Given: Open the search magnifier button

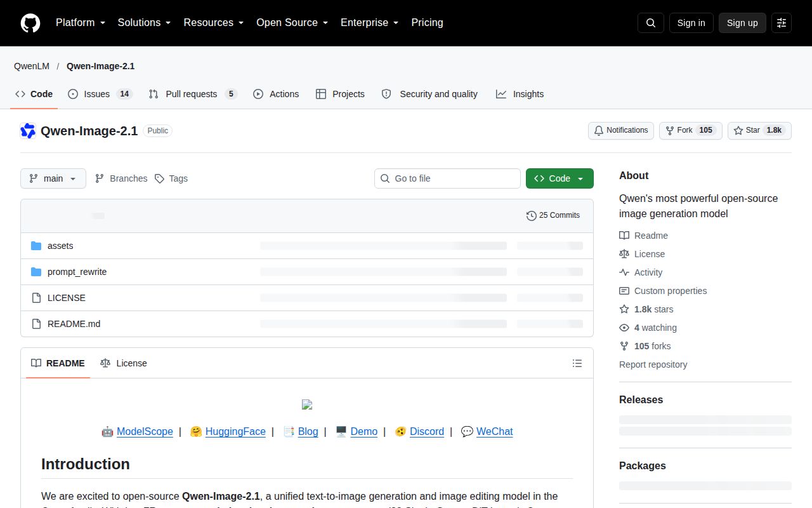Looking at the screenshot, I should coord(651,23).
